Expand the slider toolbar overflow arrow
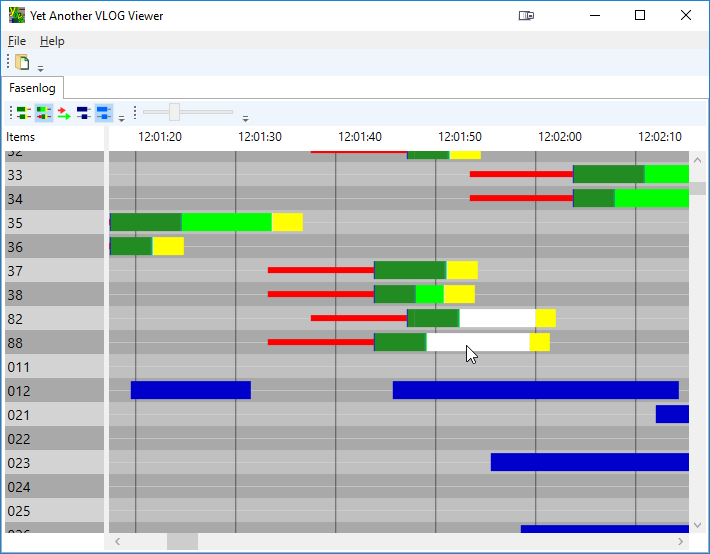Screen dimensions: 710x554 (245, 118)
